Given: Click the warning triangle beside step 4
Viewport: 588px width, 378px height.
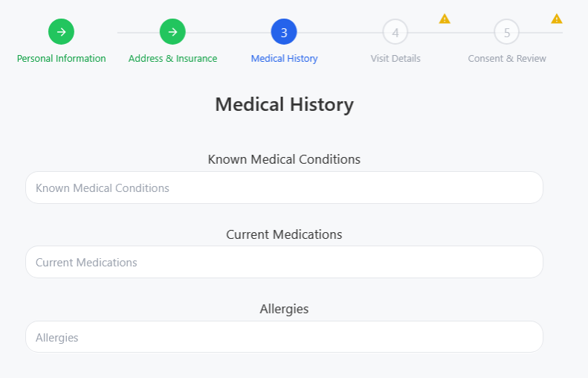Looking at the screenshot, I should (x=445, y=19).
